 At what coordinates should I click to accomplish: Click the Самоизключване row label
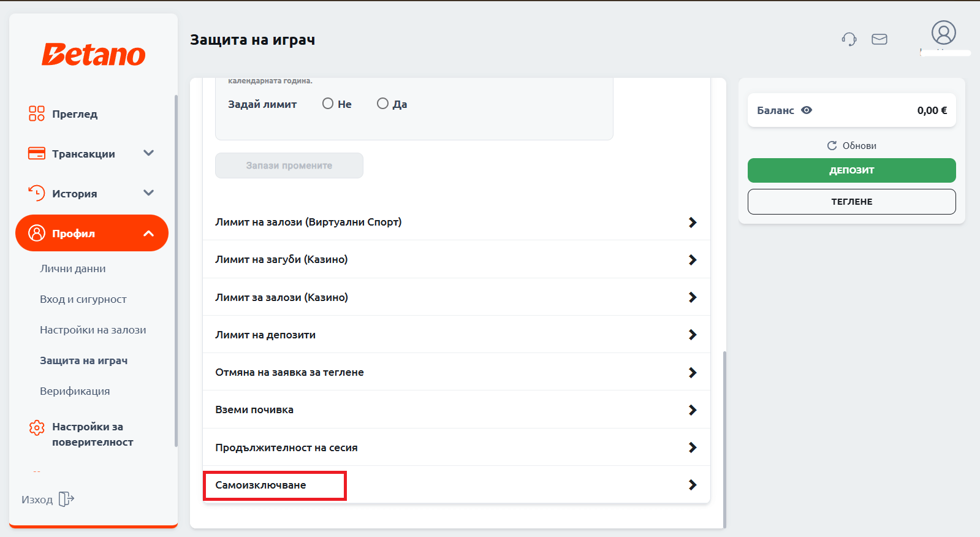tap(260, 485)
